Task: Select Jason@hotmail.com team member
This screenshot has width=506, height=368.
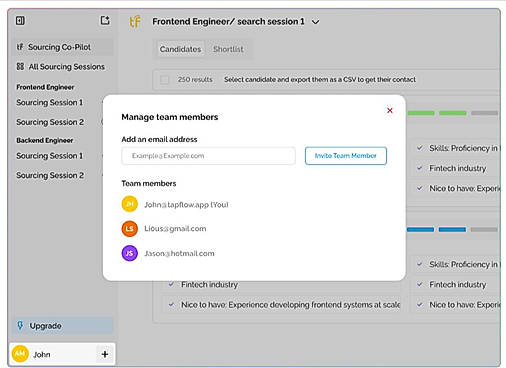Action: click(x=179, y=253)
